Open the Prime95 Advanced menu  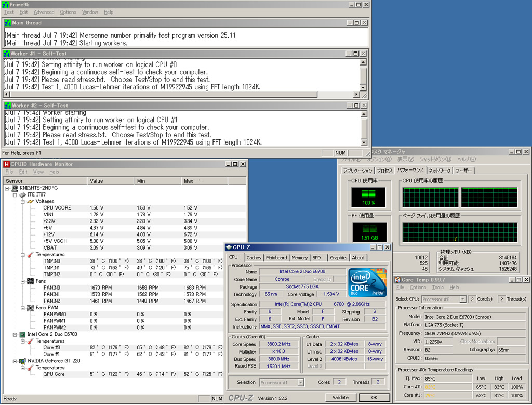[44, 12]
